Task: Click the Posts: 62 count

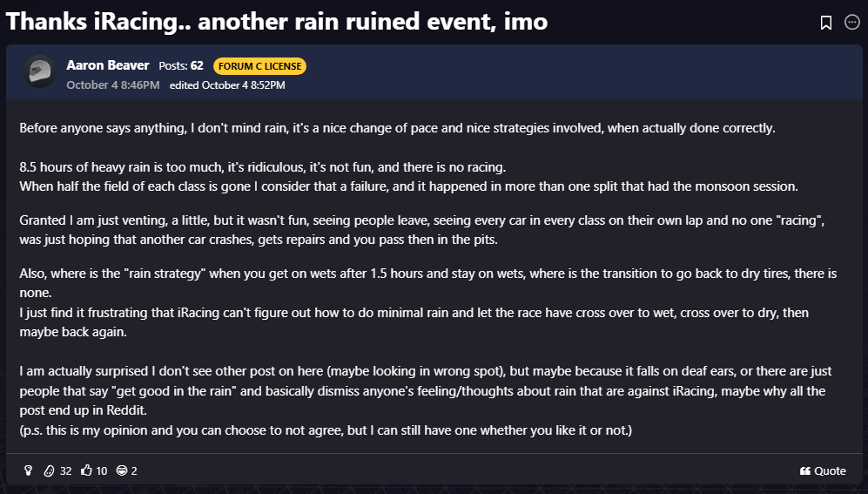Action: tap(181, 66)
